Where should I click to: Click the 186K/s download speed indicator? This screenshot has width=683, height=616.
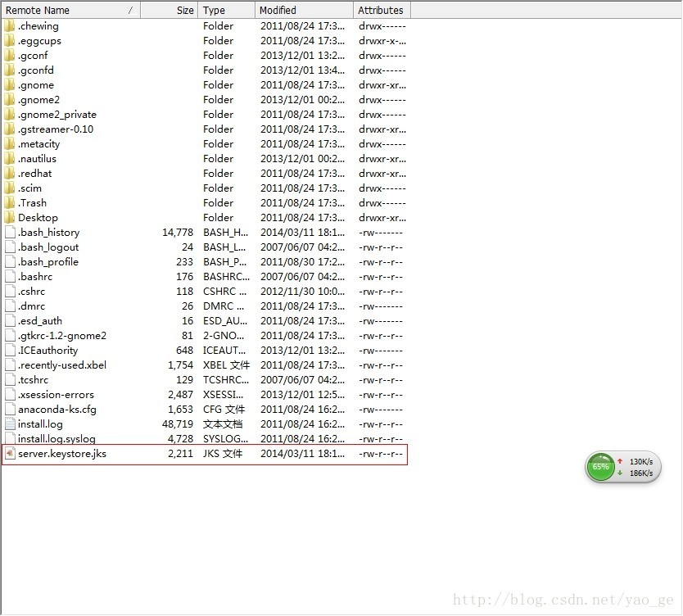tap(641, 473)
